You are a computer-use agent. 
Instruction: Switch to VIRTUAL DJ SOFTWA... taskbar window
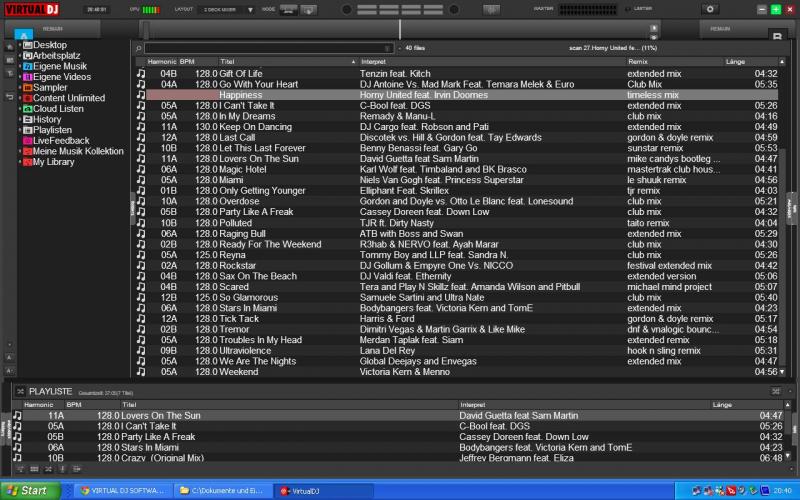123,491
